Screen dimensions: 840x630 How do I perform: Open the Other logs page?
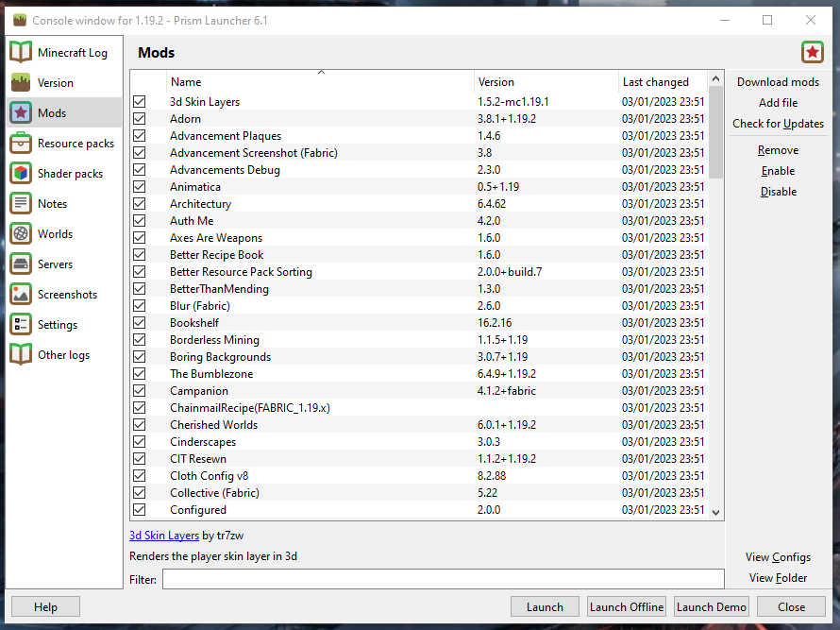(20, 354)
